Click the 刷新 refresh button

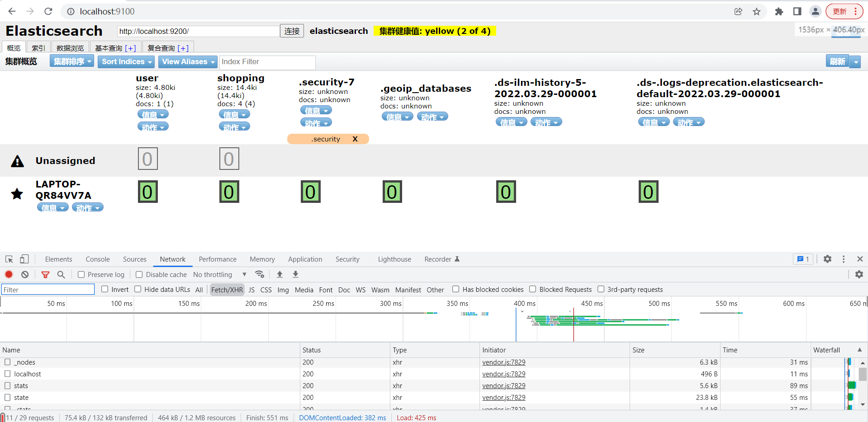[837, 62]
